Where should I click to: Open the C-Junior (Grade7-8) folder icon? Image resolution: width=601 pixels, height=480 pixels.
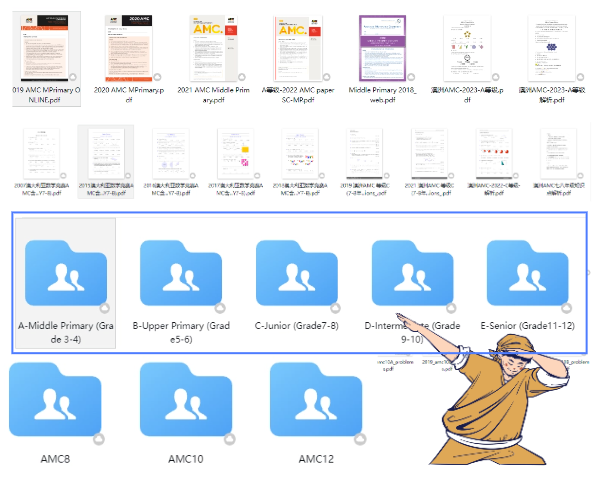pos(297,273)
